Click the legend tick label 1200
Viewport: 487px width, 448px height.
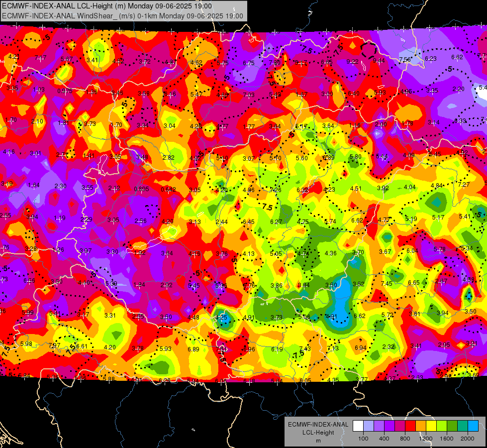point(426,439)
